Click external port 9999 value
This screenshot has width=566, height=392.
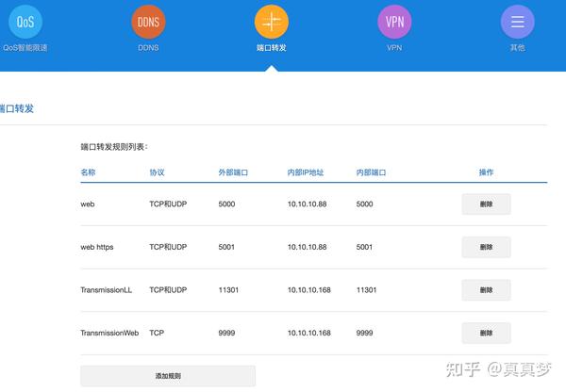click(226, 333)
